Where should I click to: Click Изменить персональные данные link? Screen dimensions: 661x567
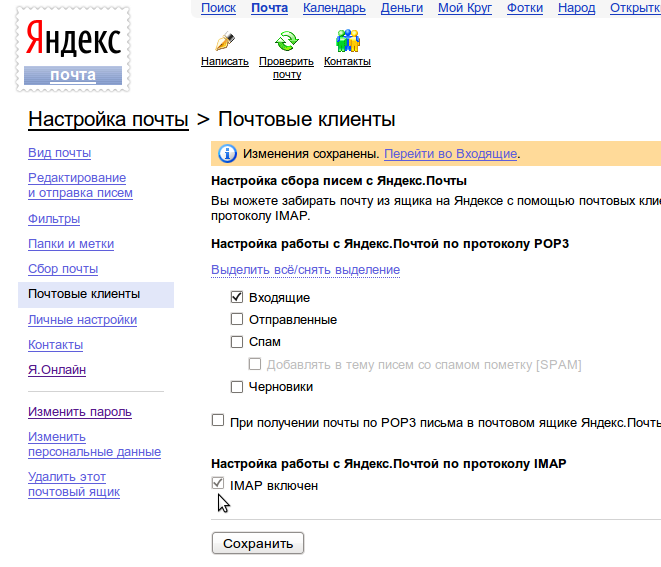tap(94, 444)
